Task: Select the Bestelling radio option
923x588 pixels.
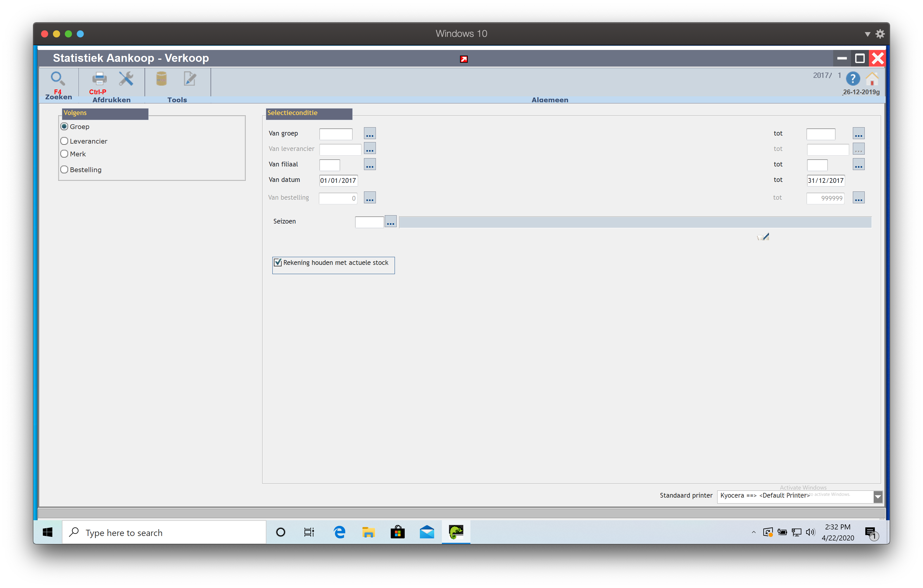Action: (x=65, y=169)
